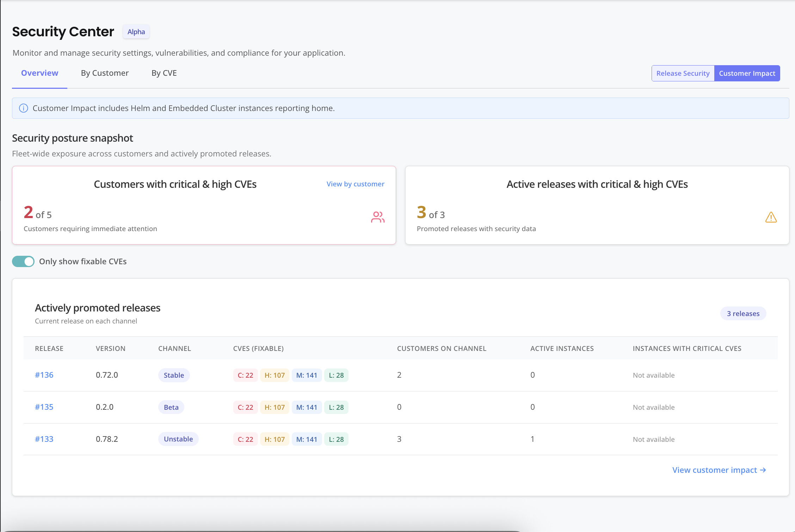Click customers count 3 in Unstable row
The height and width of the screenshot is (532, 795).
point(399,439)
